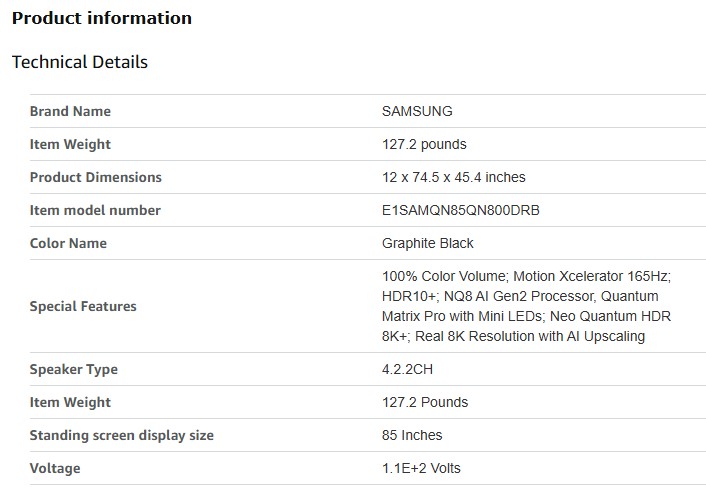Click the Technical Details heading
This screenshot has width=706, height=490.
point(80,62)
